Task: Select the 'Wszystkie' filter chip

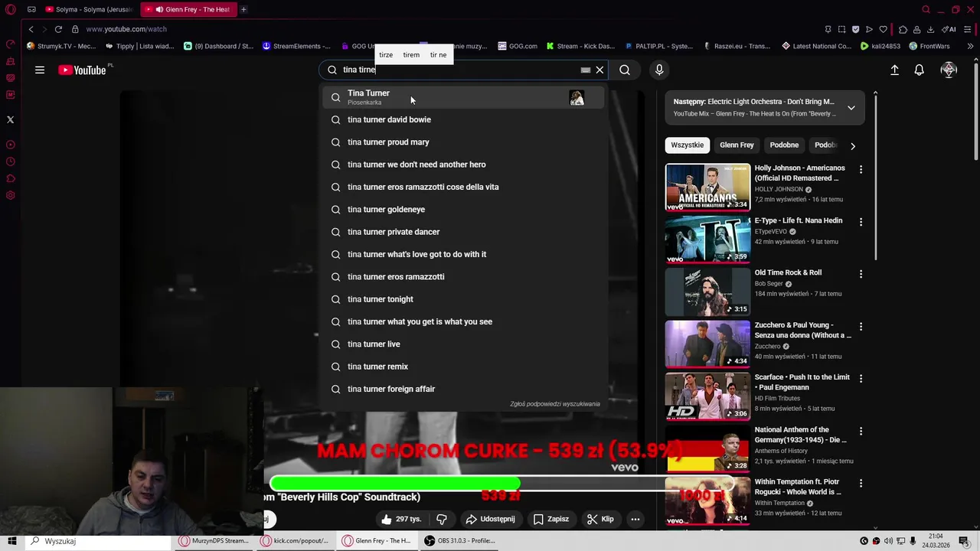Action: coord(687,145)
